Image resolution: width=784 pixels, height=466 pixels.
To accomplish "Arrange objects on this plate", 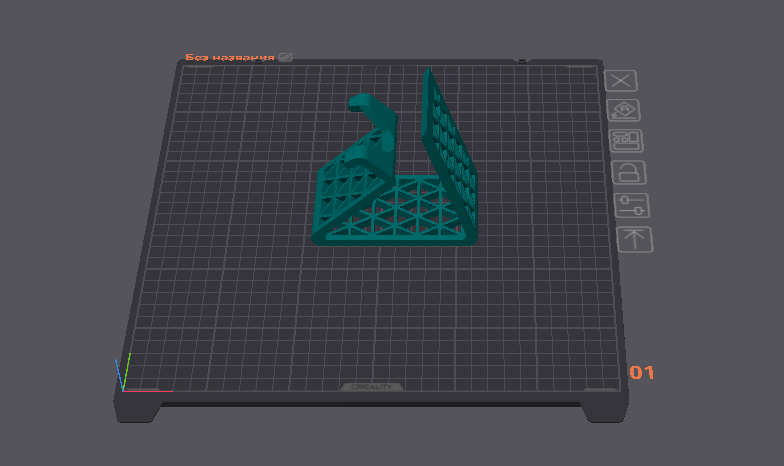I will [x=626, y=140].
